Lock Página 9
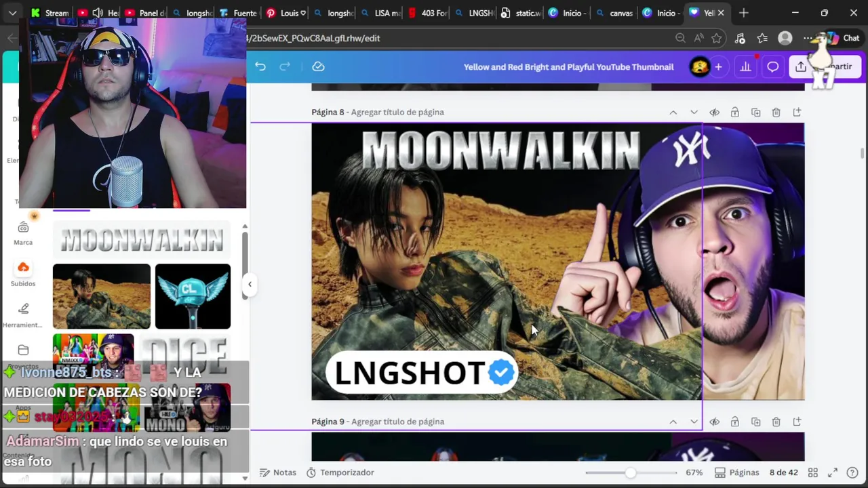Image resolution: width=868 pixels, height=488 pixels. tap(735, 422)
